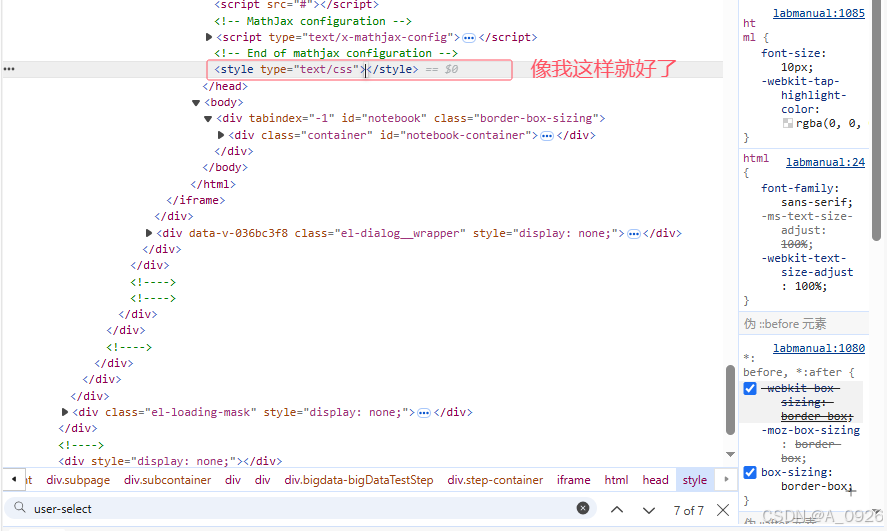887x531 pixels.
Task: Select div.subcontainer breadcrumb
Action: pyautogui.click(x=167, y=480)
